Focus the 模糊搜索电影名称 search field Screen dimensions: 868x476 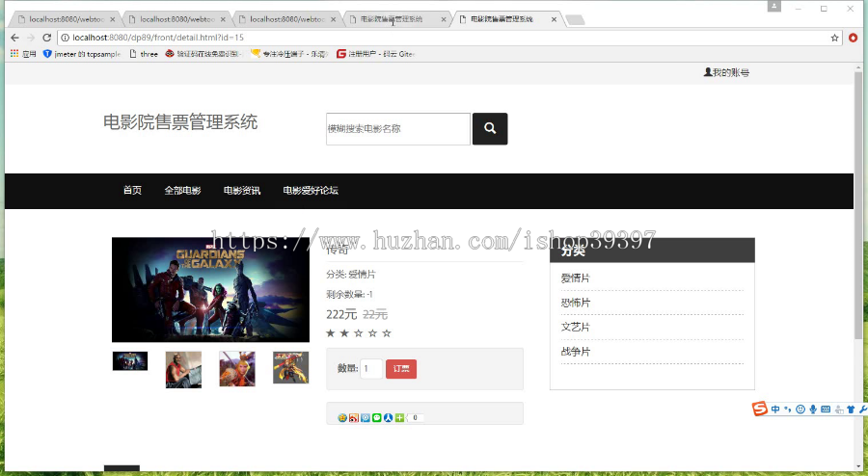(398, 129)
